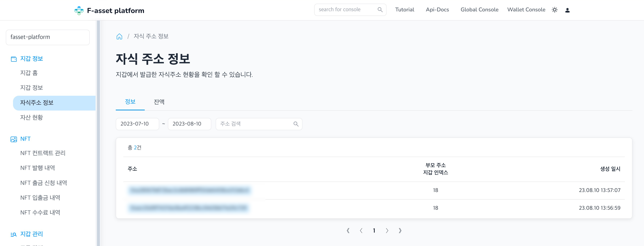This screenshot has width=644, height=246.
Task: Collapse the NFT sidebar section
Action: coord(25,139)
